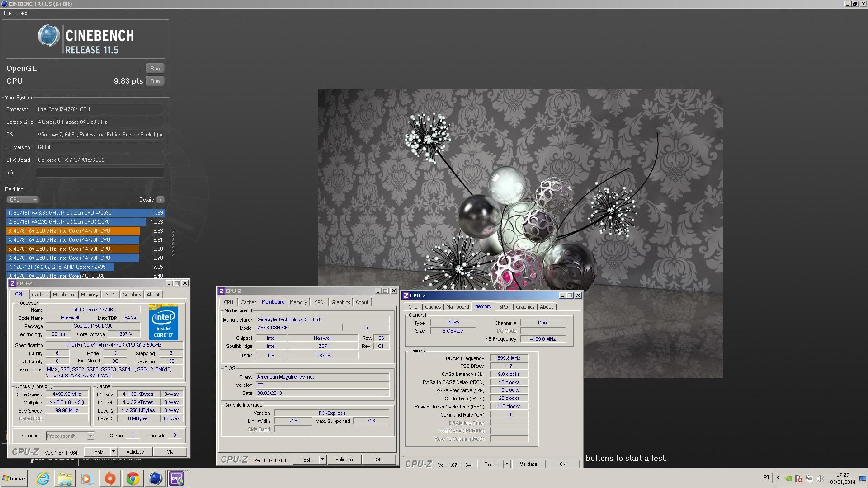The width and height of the screenshot is (868, 488).
Task: Open About tab in CPU-Z CPU window
Action: click(x=153, y=295)
